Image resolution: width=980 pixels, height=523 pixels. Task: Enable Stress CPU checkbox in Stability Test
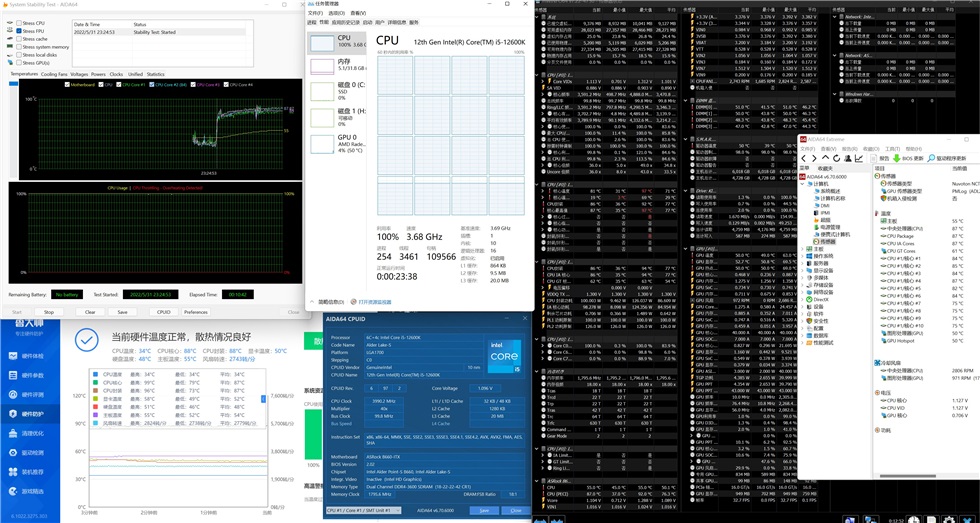[x=19, y=23]
